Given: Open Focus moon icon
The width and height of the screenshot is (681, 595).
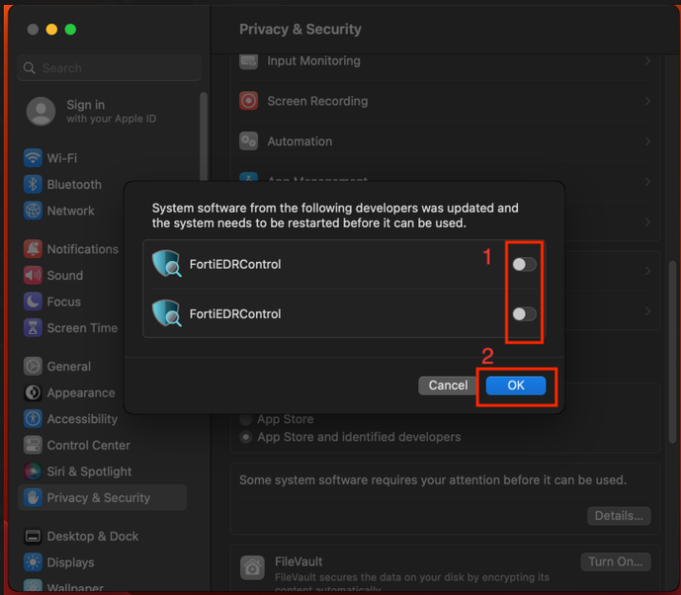Looking at the screenshot, I should click(x=33, y=301).
